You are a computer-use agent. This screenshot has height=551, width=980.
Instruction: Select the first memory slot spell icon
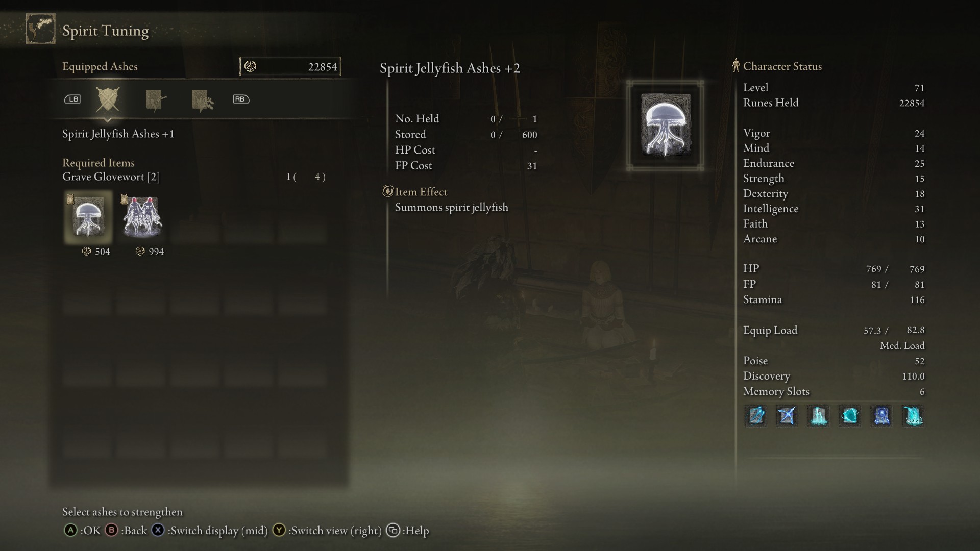754,416
